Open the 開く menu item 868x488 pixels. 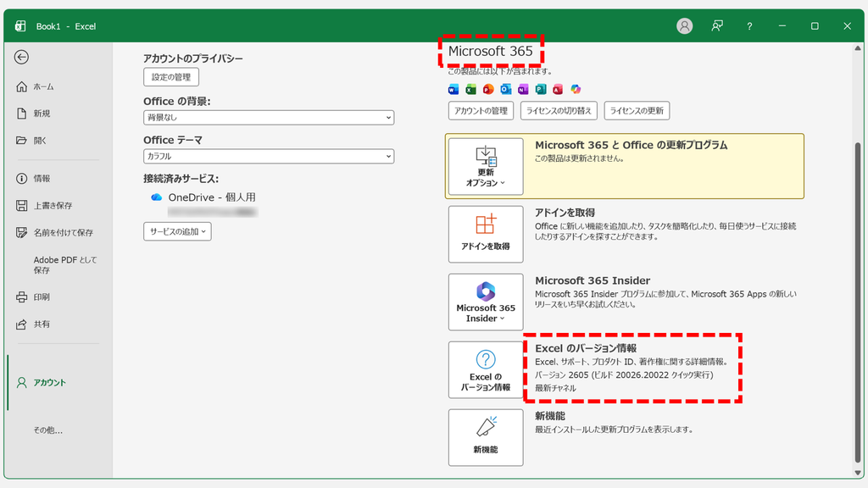click(31, 141)
